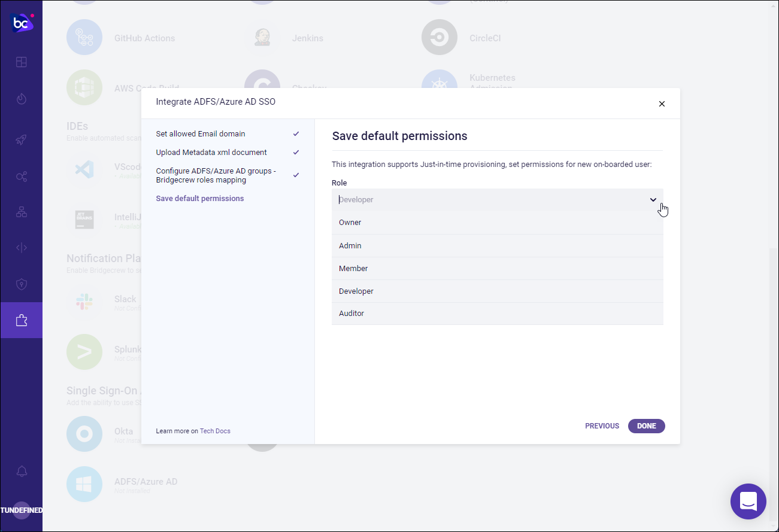Select Owner from the Role list
Image resolution: width=779 pixels, height=532 pixels.
(498, 223)
